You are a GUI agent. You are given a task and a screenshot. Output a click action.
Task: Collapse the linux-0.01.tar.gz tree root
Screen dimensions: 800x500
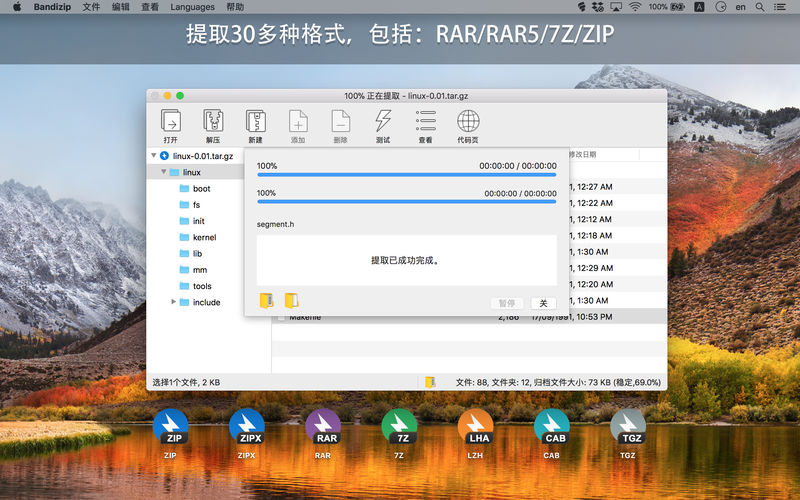tap(154, 155)
